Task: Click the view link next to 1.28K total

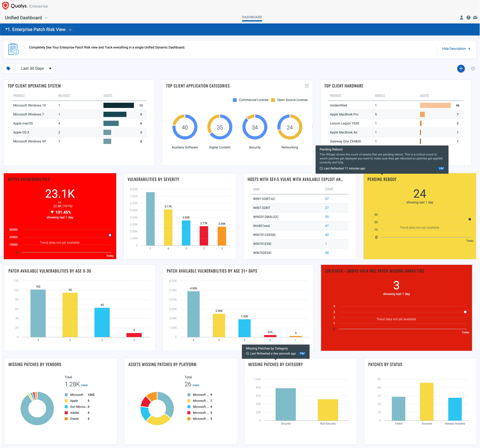Action: (84, 385)
